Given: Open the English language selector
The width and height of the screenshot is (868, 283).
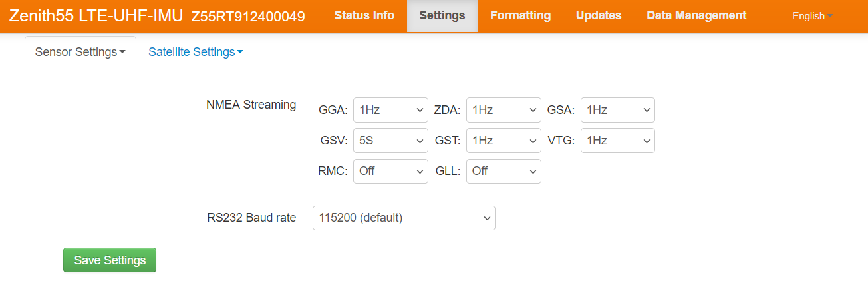Looking at the screenshot, I should pos(812,16).
